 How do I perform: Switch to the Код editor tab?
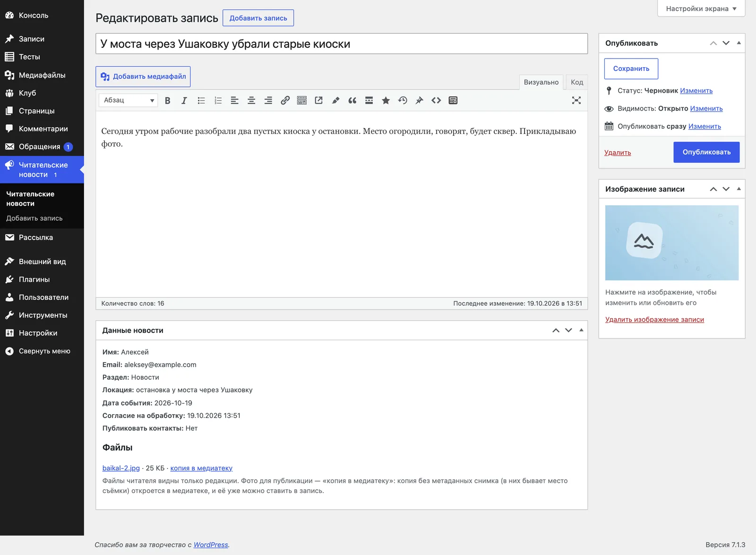pyautogui.click(x=577, y=82)
